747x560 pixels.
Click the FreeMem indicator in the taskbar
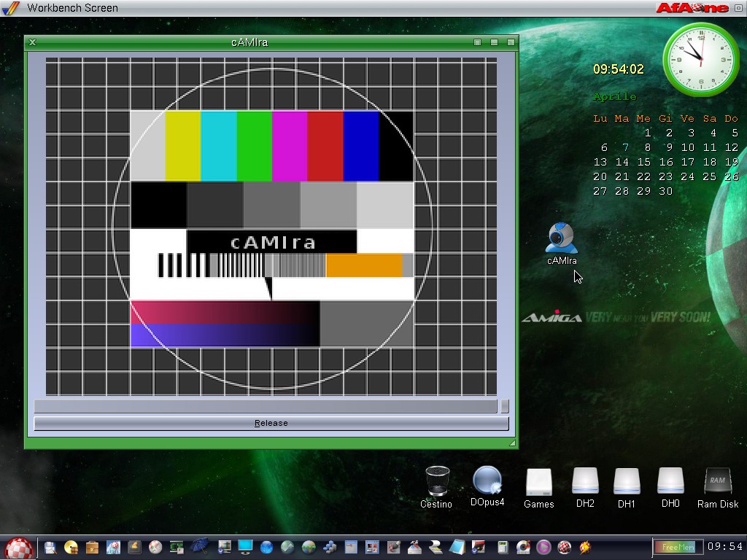(678, 547)
